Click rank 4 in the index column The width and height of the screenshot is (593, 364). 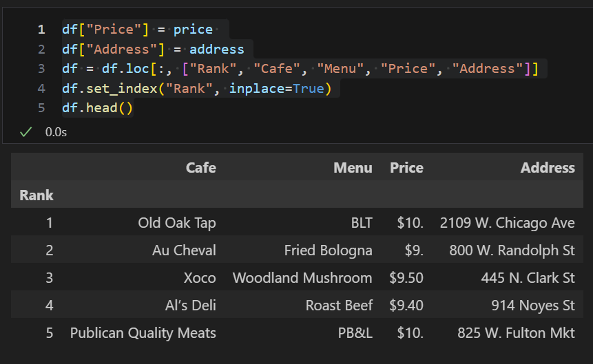click(x=49, y=306)
